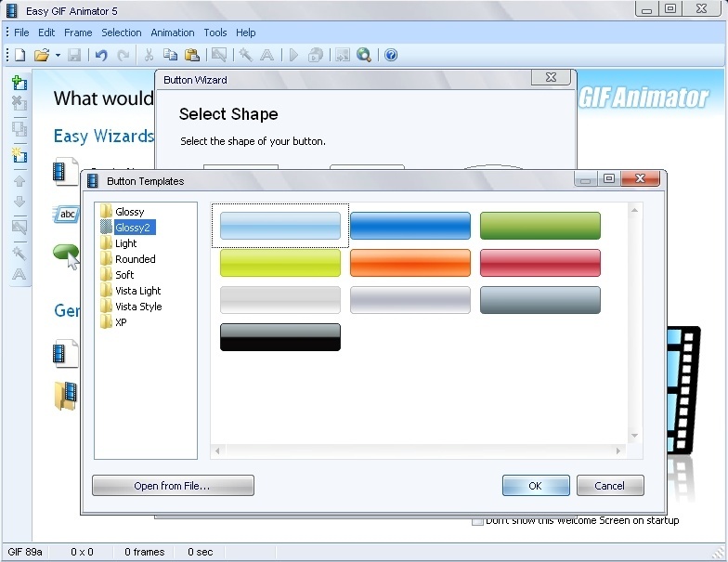The image size is (728, 562).
Task: Click the Open from File button
Action: pos(173,485)
